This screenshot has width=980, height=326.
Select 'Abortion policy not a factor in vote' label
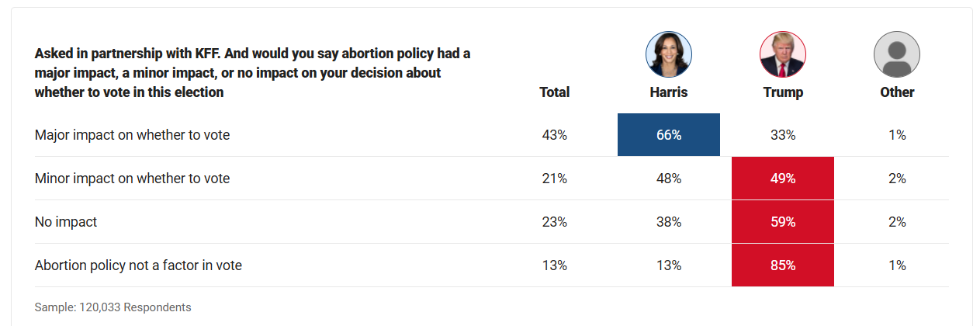pyautogui.click(x=138, y=265)
